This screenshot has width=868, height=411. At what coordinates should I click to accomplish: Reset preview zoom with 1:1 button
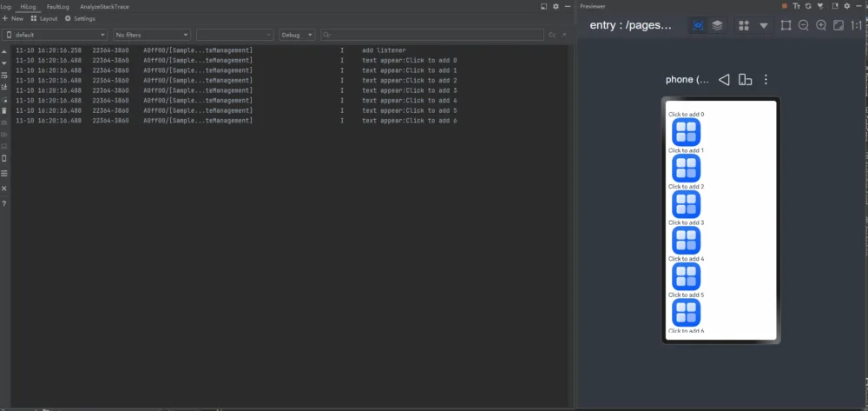click(857, 25)
